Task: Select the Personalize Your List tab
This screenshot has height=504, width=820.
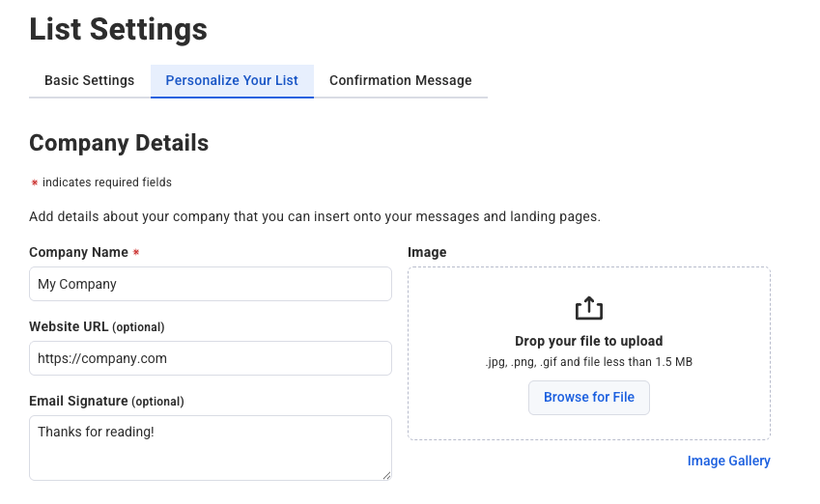Action: click(232, 80)
